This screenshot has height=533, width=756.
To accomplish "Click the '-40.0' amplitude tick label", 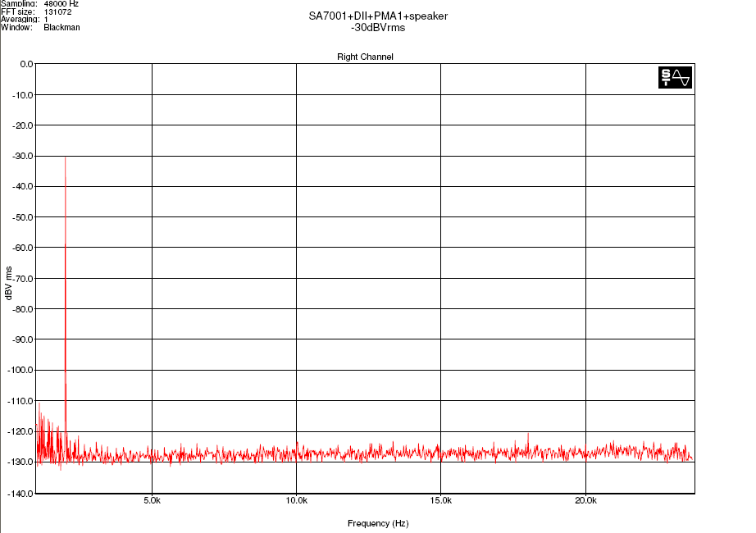I will pos(23,187).
